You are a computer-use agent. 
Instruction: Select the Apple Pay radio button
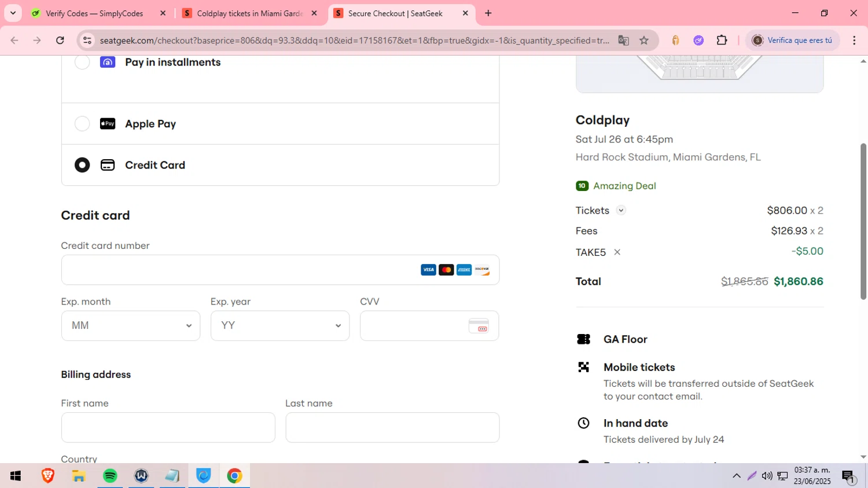pyautogui.click(x=82, y=124)
